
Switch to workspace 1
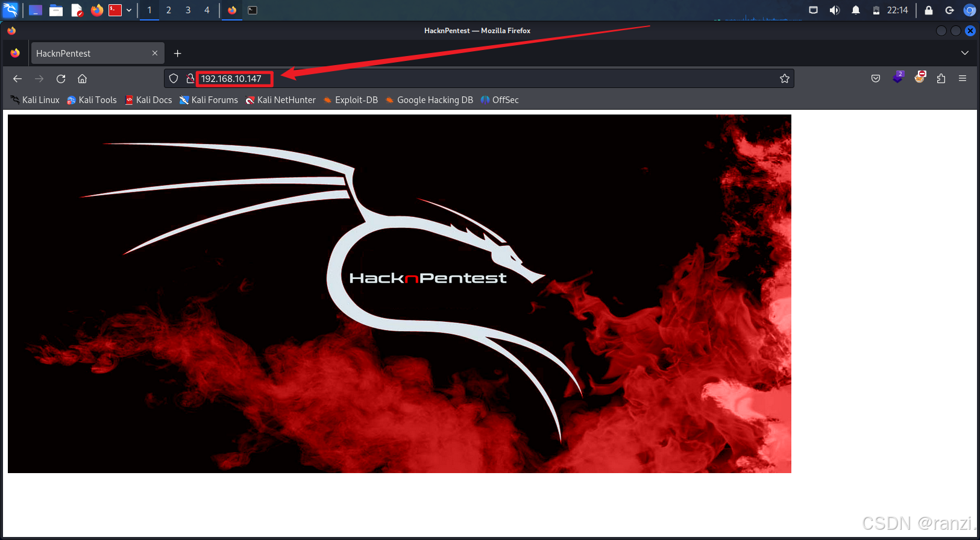[149, 10]
